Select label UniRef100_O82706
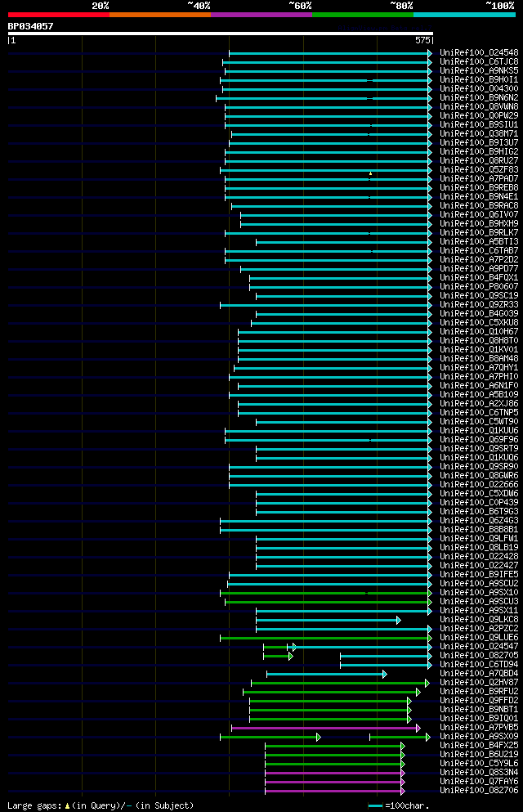The width and height of the screenshot is (523, 812). pos(479,791)
